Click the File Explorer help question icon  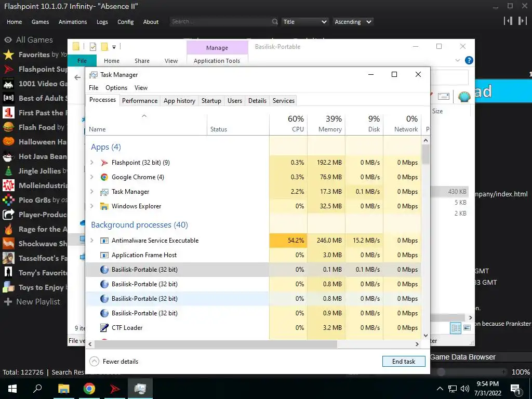coord(469,60)
